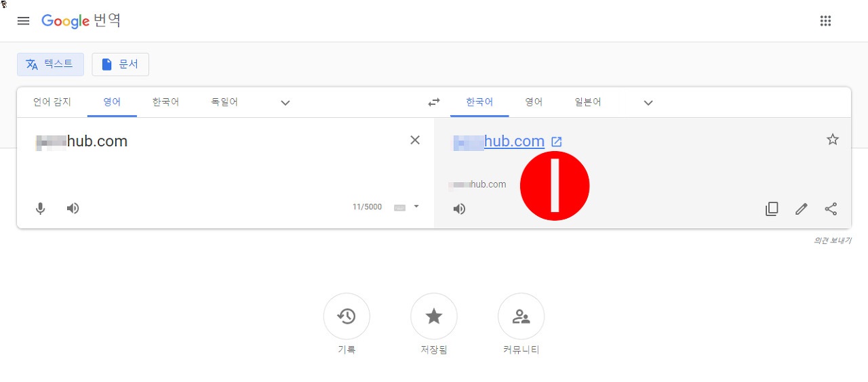Click the 11/5000 character counter
Screen dimensions: 868x382
(x=367, y=207)
